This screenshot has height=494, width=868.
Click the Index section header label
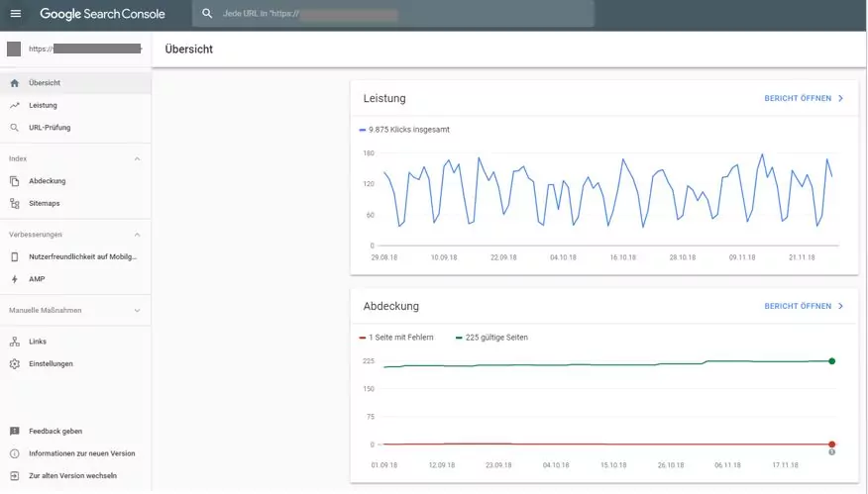click(18, 158)
